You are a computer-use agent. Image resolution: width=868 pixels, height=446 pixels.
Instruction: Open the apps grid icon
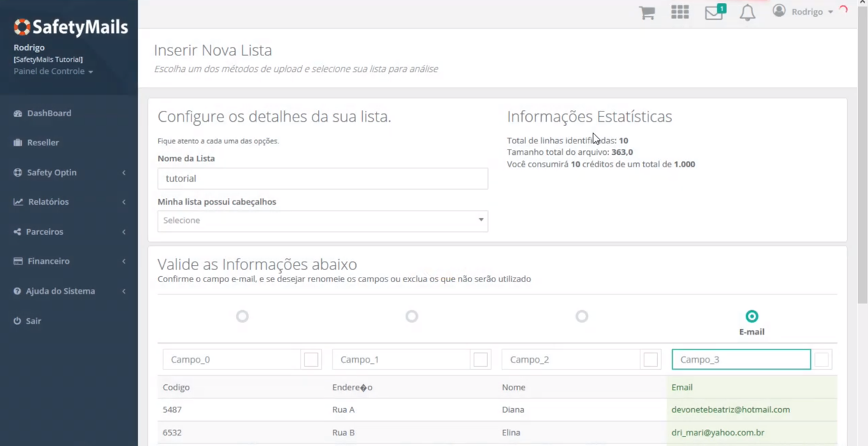[680, 12]
